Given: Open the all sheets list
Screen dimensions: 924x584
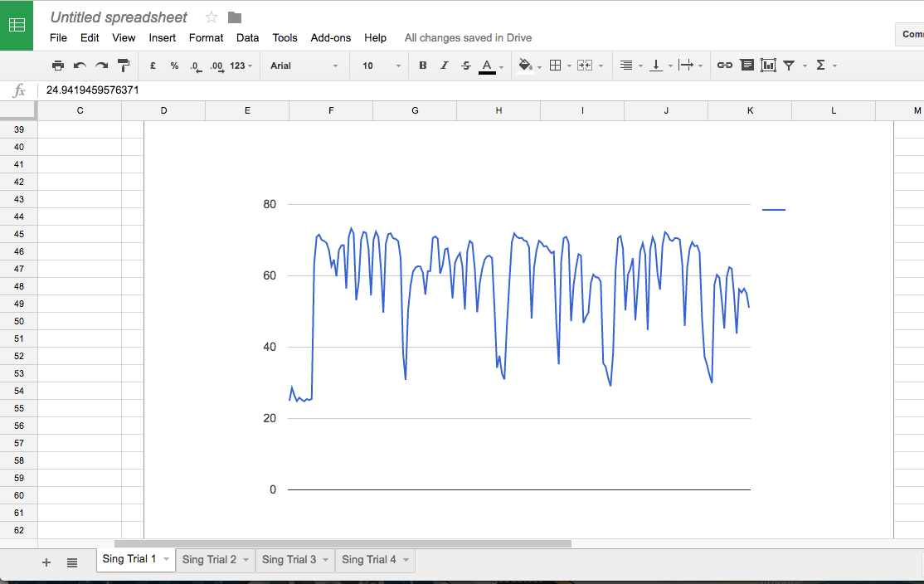Looking at the screenshot, I should point(72,562).
